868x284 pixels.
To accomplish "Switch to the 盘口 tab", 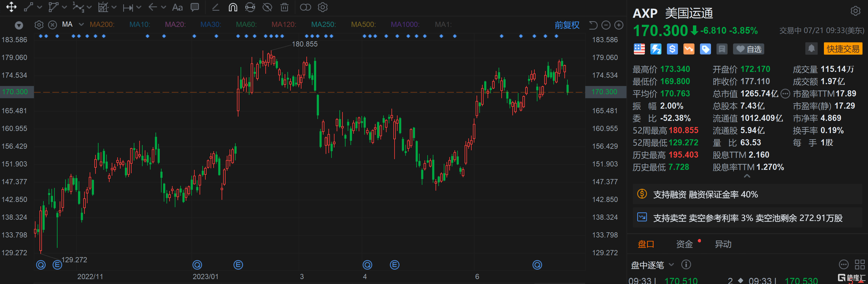I will click(645, 244).
